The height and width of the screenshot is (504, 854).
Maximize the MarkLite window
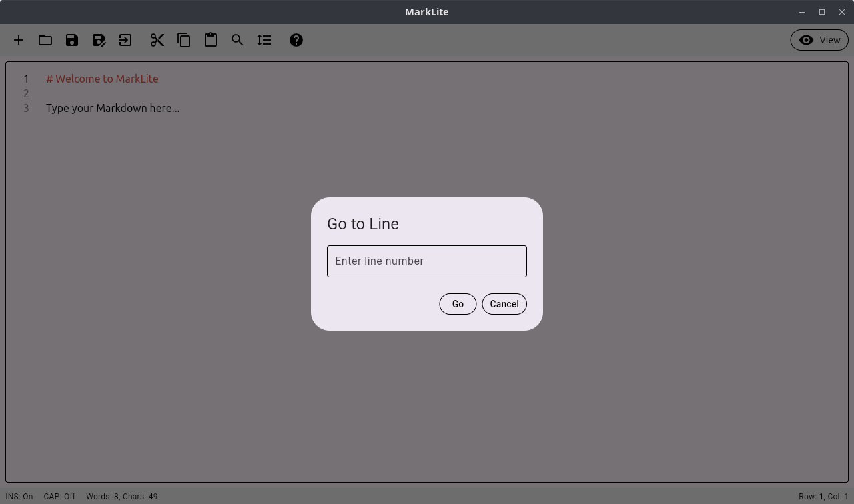point(822,12)
